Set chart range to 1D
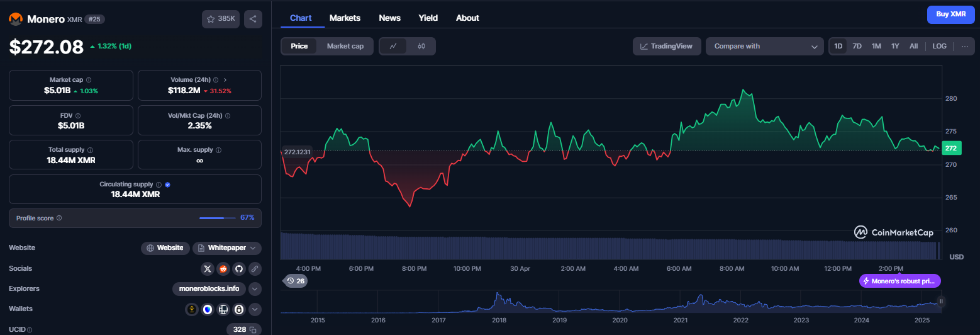The height and width of the screenshot is (335, 980). coord(838,46)
